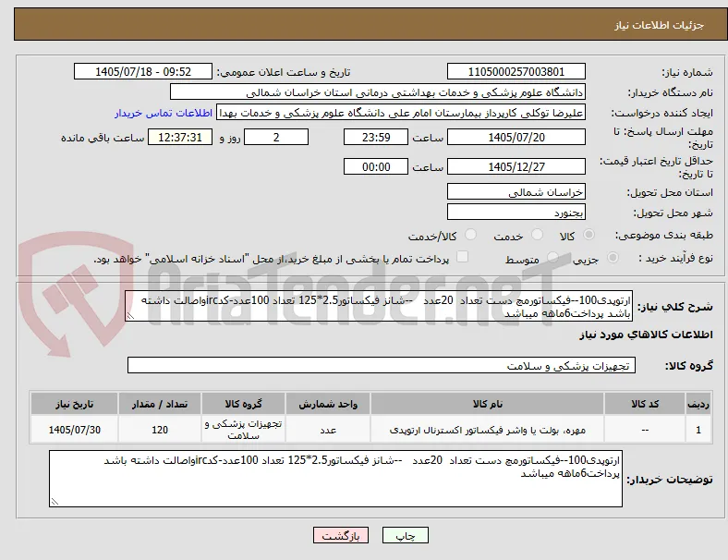Click the گروه کالا column header in table
The width and height of the screenshot is (728, 560).
243,404
